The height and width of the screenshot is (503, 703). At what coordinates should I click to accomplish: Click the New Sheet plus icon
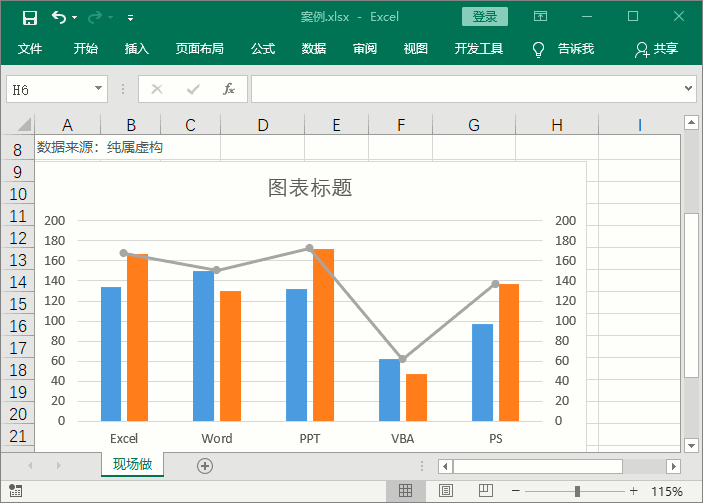click(x=205, y=466)
